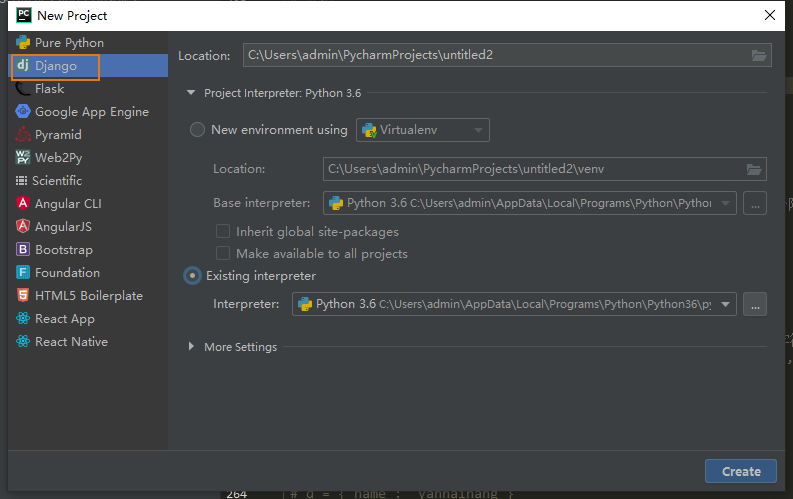Choose the React App icon
The height and width of the screenshot is (499, 793).
[x=23, y=318]
